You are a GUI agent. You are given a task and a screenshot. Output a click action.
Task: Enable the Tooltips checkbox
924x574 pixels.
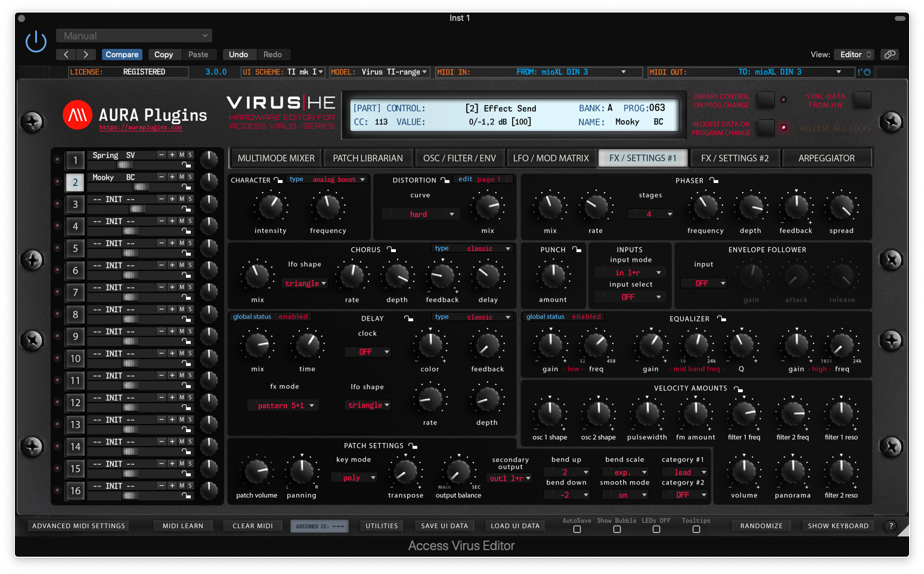[696, 529]
